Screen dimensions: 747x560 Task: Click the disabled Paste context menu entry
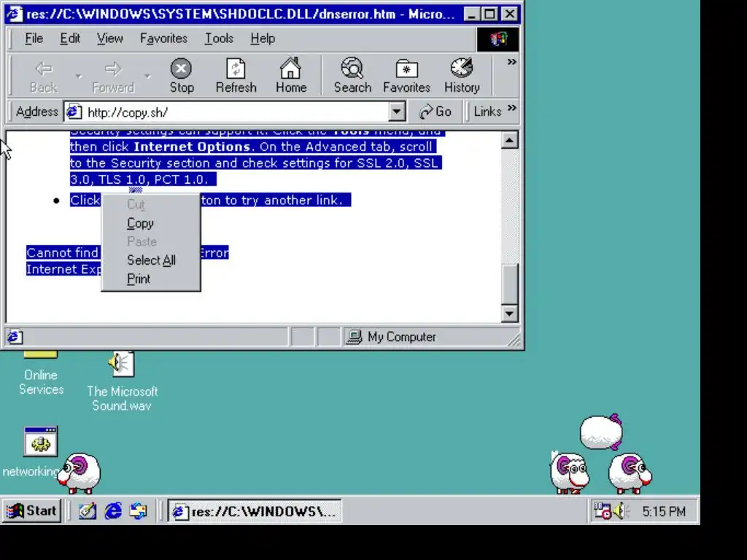click(151, 242)
